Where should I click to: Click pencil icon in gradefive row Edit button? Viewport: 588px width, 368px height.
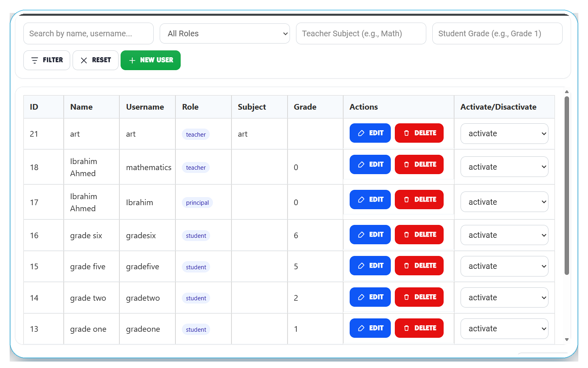pyautogui.click(x=361, y=266)
